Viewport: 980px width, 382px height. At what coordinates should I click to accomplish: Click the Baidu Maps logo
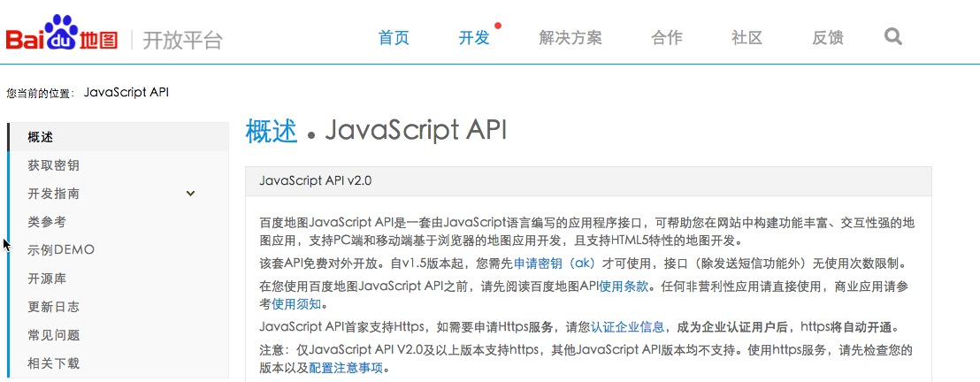click(x=62, y=33)
